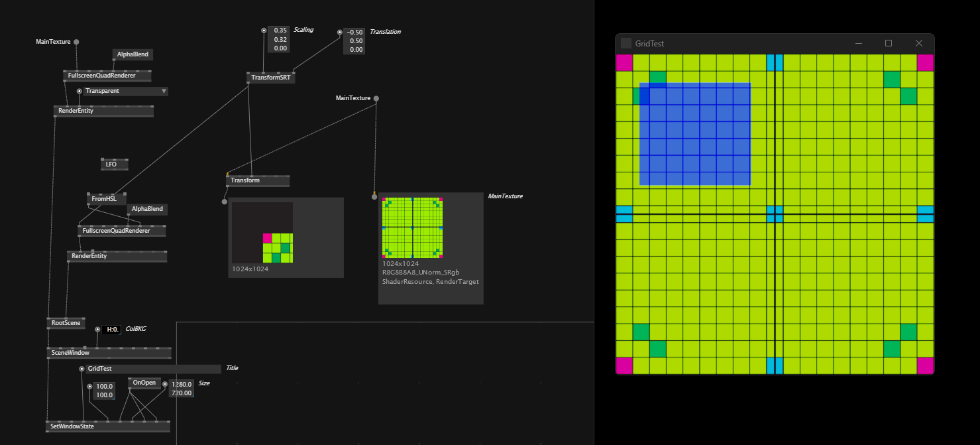The width and height of the screenshot is (980, 445).
Task: Click the 1280.0 width value in Size
Action: click(x=182, y=384)
